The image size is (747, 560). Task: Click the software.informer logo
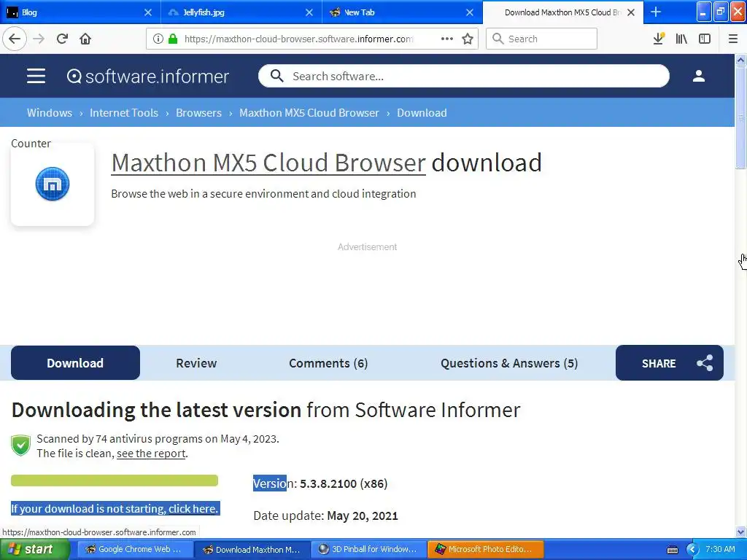tap(147, 76)
